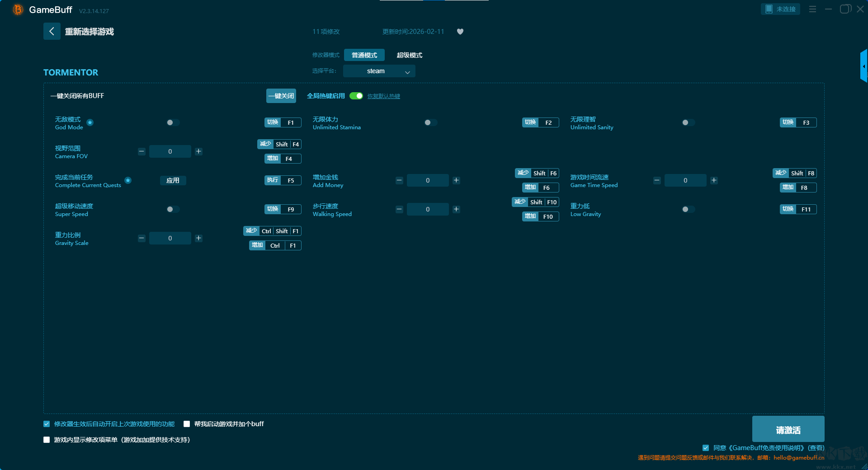
Task: Click the 请激活 activate button
Action: click(788, 429)
